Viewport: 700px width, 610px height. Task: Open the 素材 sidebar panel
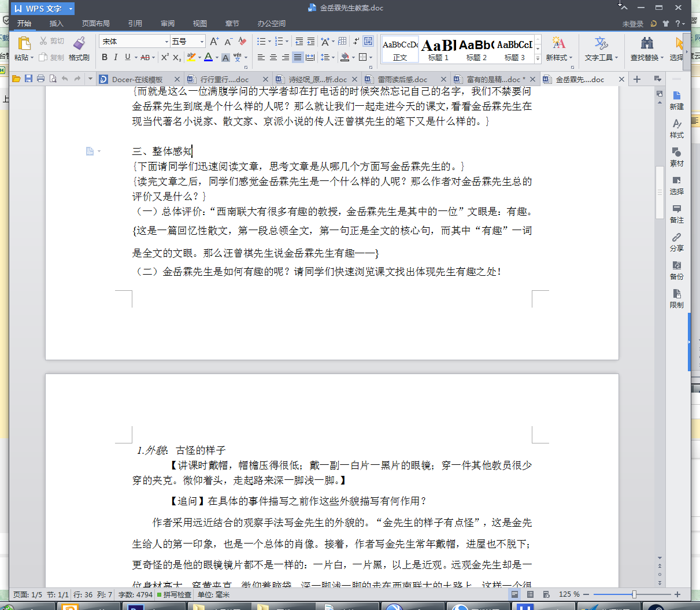[677, 157]
